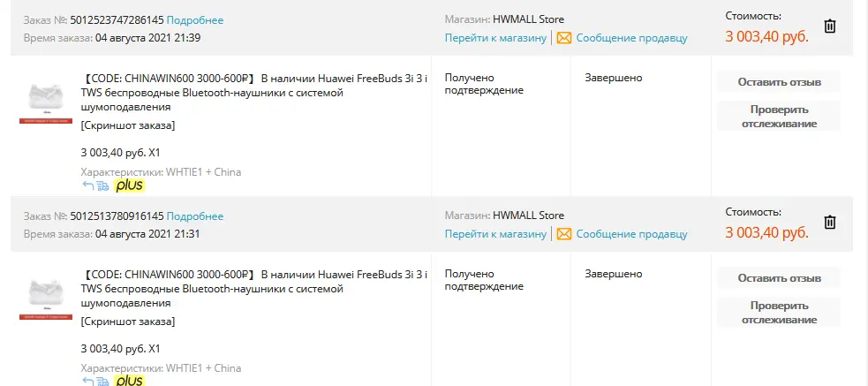
Task: Click Перейти к магазину in second order
Action: (x=495, y=234)
